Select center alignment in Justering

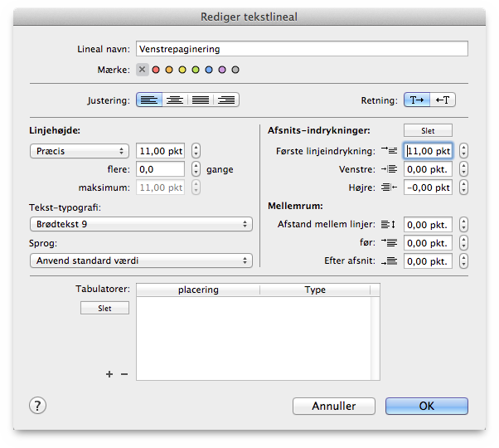pyautogui.click(x=175, y=100)
